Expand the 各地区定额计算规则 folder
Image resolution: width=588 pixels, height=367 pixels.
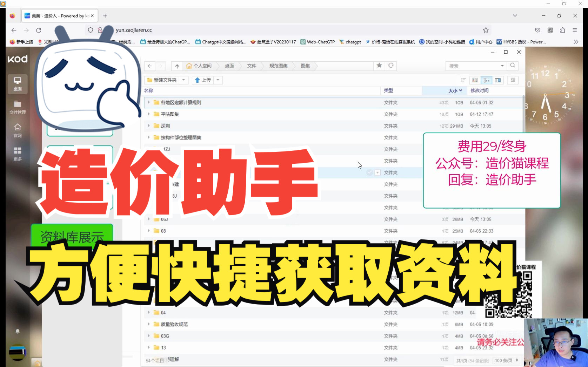point(149,102)
